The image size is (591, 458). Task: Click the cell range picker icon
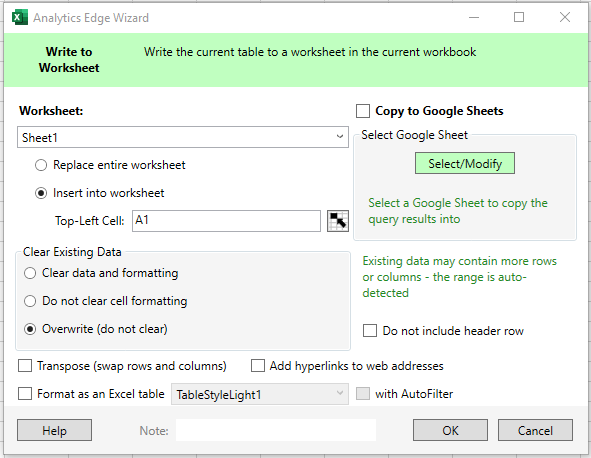point(338,221)
